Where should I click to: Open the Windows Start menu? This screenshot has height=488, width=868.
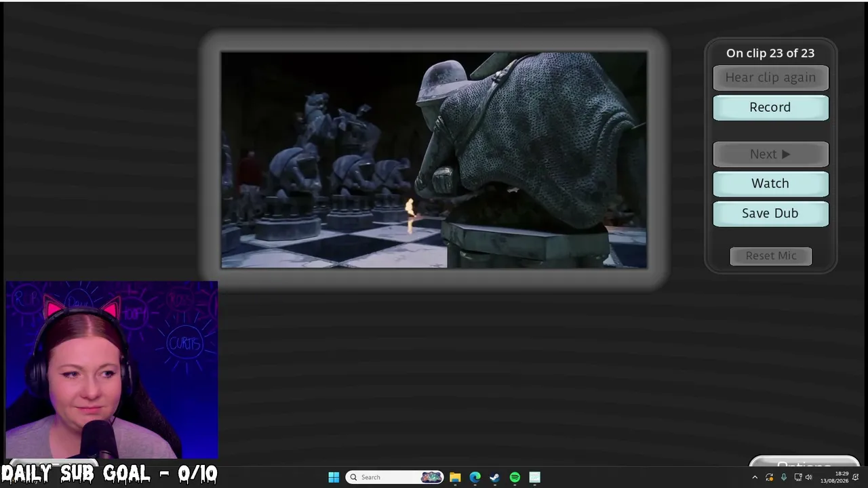click(334, 477)
